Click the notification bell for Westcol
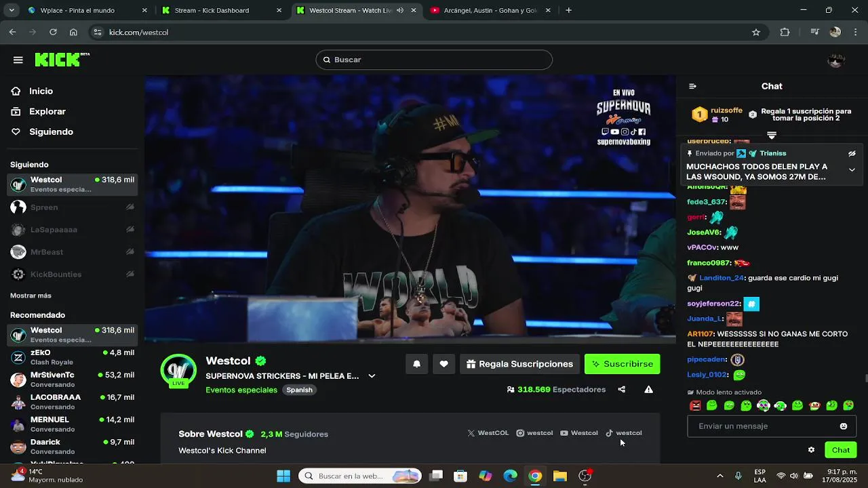Viewport: 868px width, 488px height. coord(417,364)
